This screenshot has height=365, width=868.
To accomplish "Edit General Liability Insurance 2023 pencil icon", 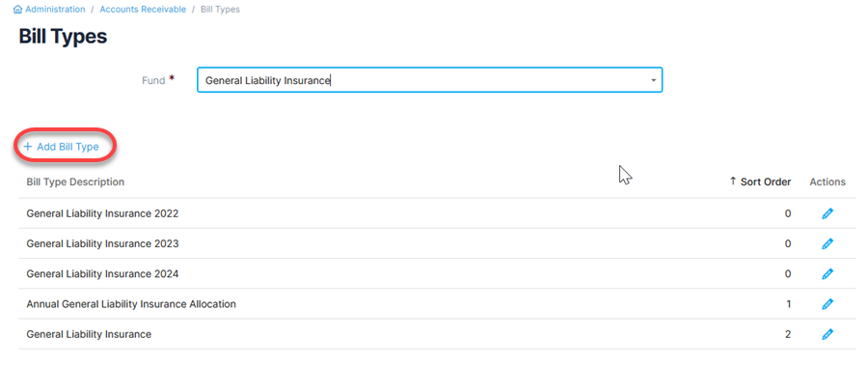I will coord(827,243).
